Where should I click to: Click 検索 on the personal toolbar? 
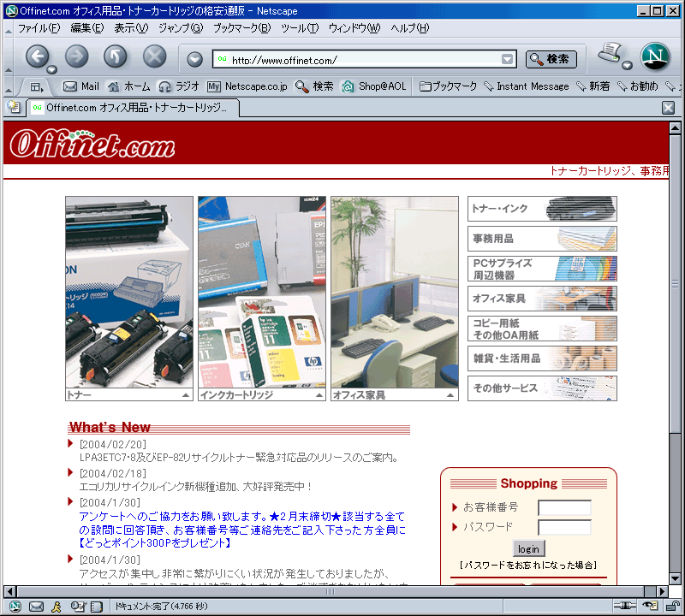[x=314, y=86]
